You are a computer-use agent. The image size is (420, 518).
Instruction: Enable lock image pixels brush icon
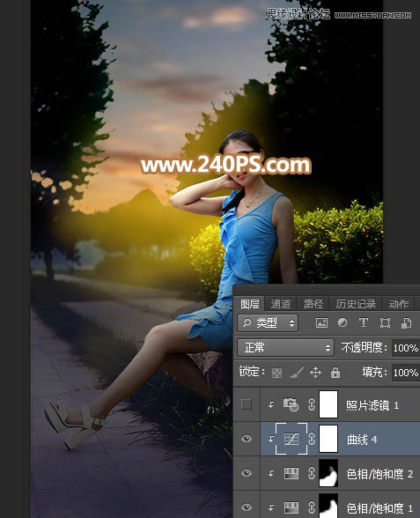(x=297, y=373)
